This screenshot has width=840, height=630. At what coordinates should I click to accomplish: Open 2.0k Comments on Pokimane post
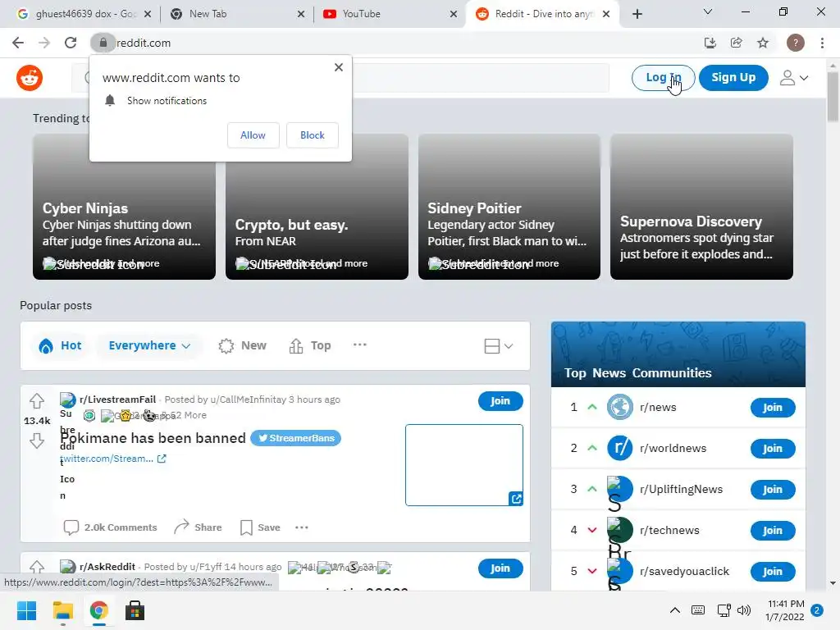pos(111,527)
